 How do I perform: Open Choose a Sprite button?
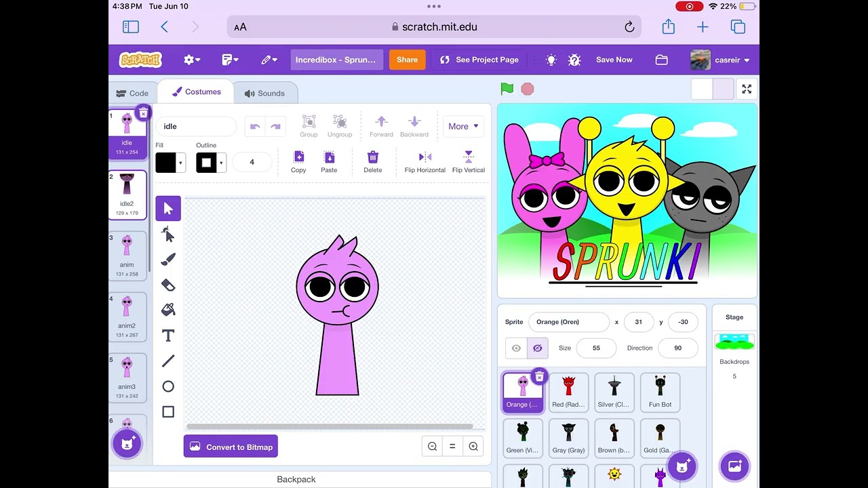[x=682, y=466]
